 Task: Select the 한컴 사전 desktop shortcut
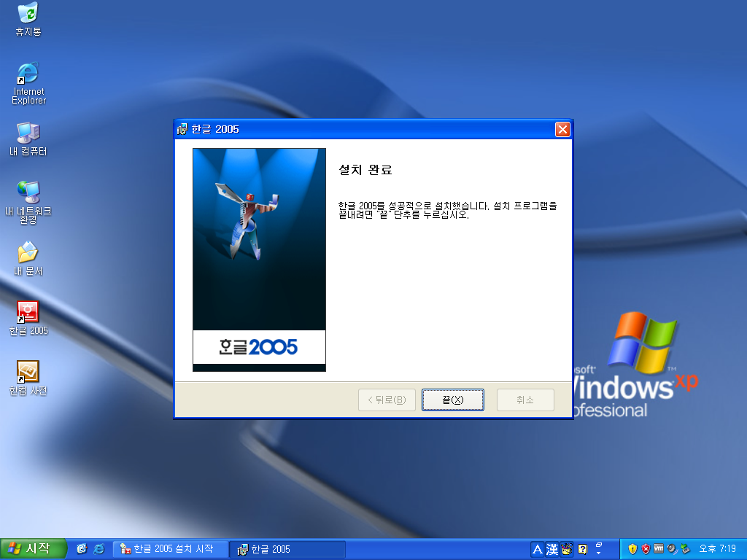click(x=28, y=378)
